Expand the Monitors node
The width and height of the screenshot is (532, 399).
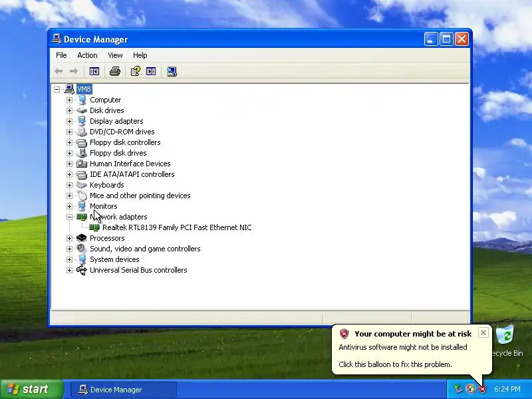coord(70,206)
